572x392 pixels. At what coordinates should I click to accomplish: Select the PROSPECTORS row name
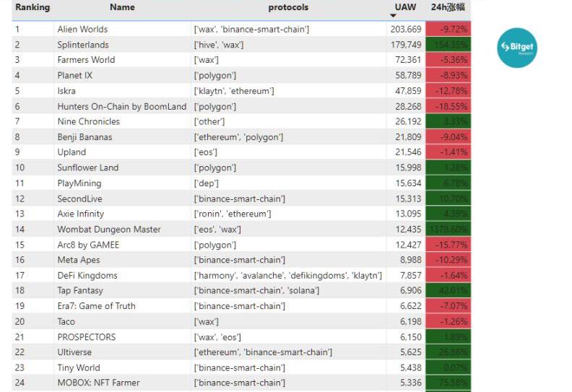pyautogui.click(x=86, y=337)
